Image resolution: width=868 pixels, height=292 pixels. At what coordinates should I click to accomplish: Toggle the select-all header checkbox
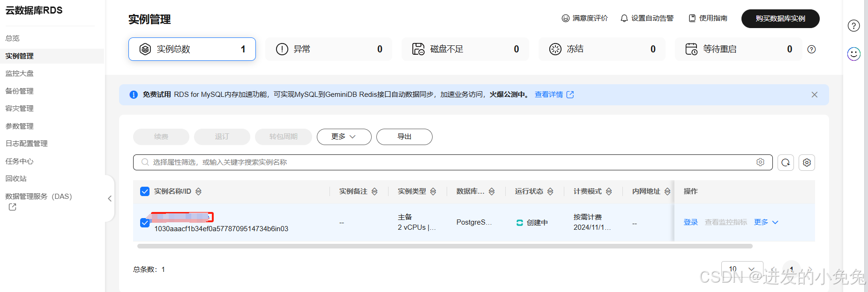[145, 191]
